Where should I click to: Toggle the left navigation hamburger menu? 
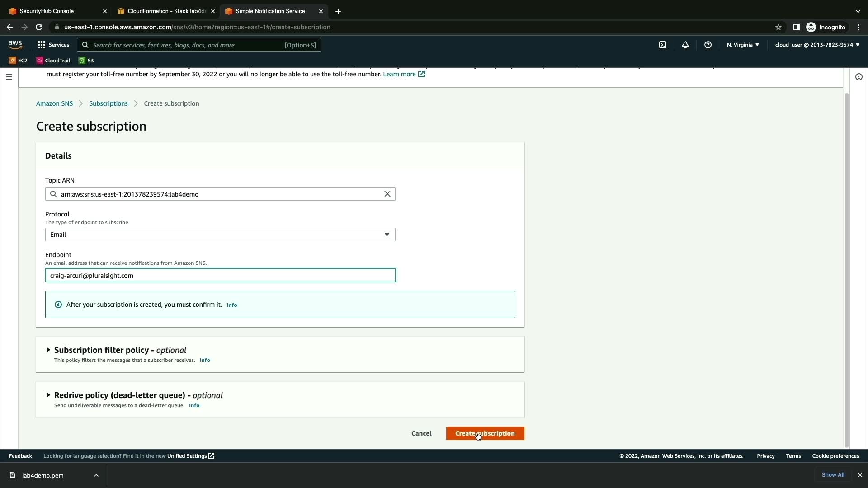[x=9, y=77]
